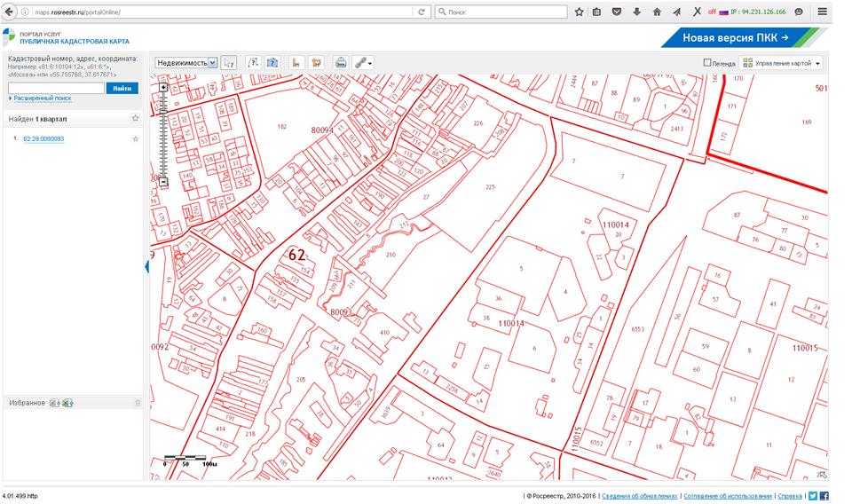Image resolution: width=852 pixels, height=504 pixels.
Task: Click the Twitter share icon
Action: [812, 496]
